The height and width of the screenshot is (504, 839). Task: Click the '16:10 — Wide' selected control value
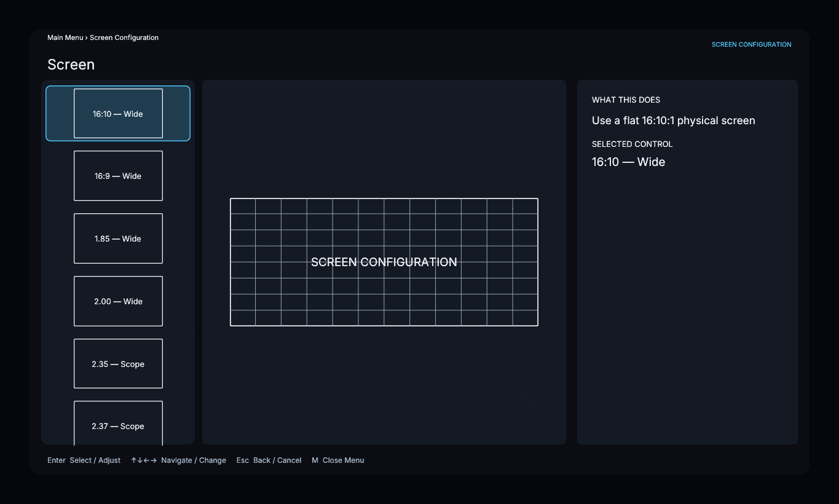tap(628, 162)
